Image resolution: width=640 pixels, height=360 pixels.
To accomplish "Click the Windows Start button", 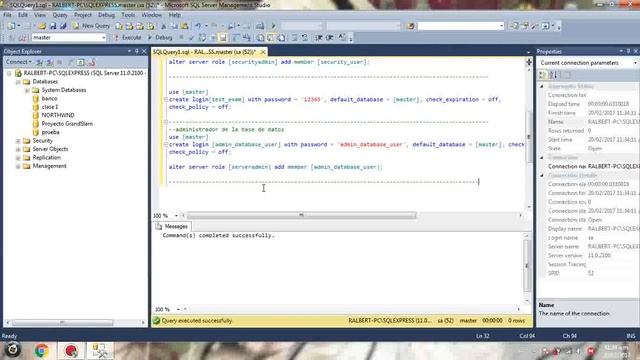I will [12, 350].
